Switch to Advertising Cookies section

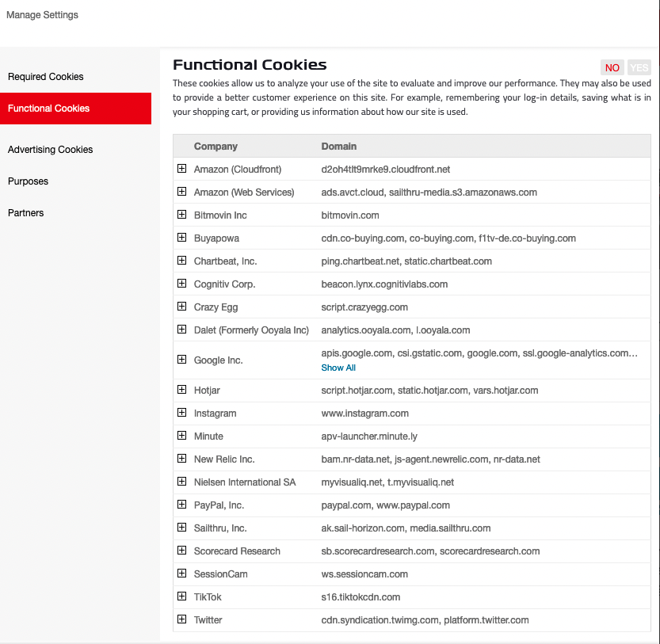[51, 150]
